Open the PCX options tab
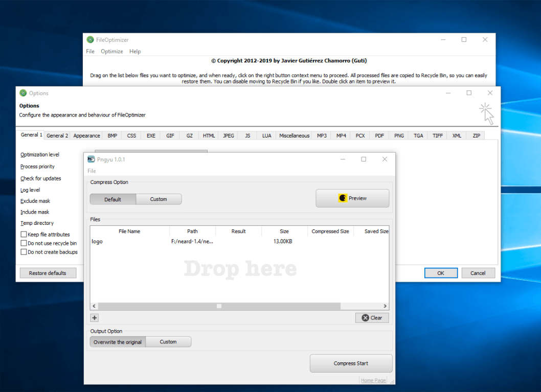This screenshot has height=392, width=541. coord(360,136)
